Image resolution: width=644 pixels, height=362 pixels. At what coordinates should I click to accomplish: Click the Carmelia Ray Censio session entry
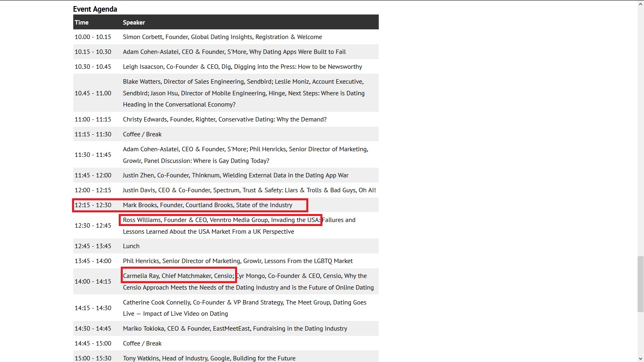pos(248,282)
